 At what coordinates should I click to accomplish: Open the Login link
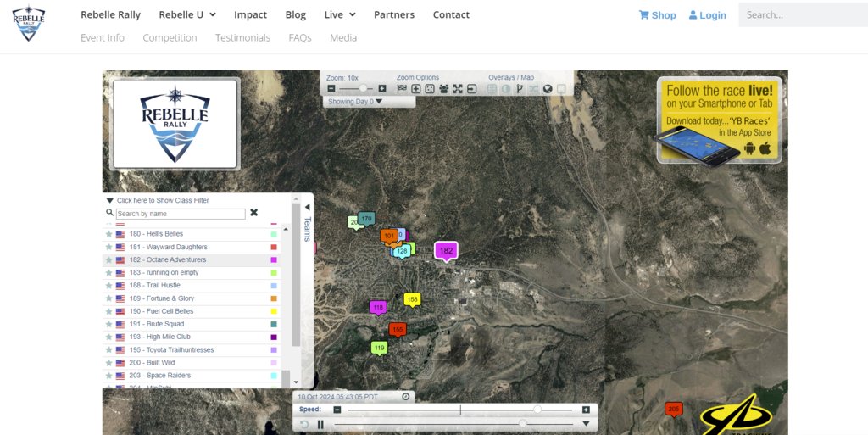[708, 15]
